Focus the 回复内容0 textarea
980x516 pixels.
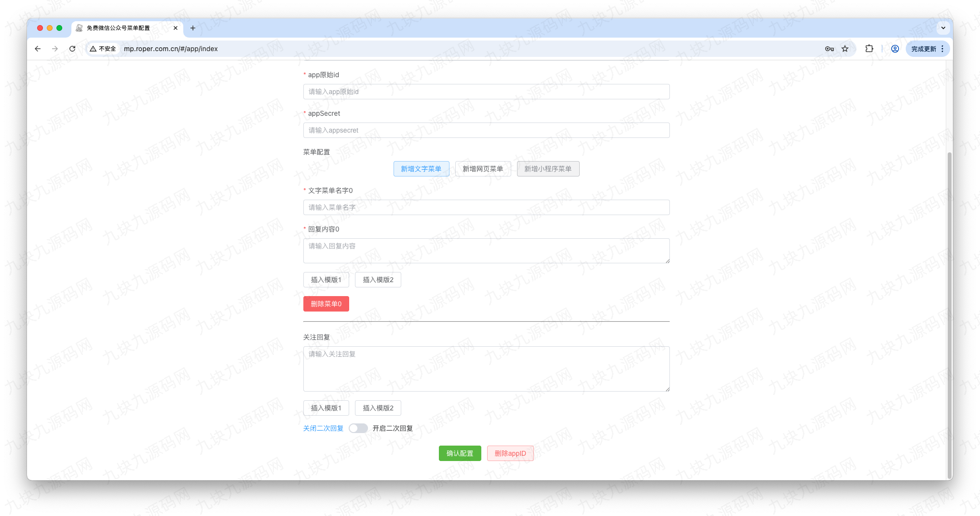click(486, 251)
